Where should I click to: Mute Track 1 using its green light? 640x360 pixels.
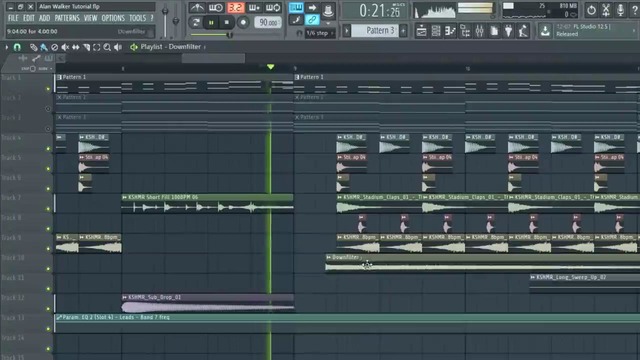point(48,89)
